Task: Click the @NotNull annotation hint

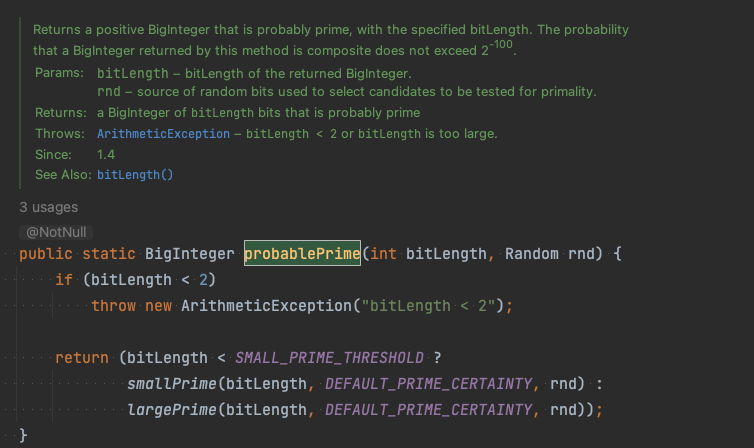Action: pos(56,232)
